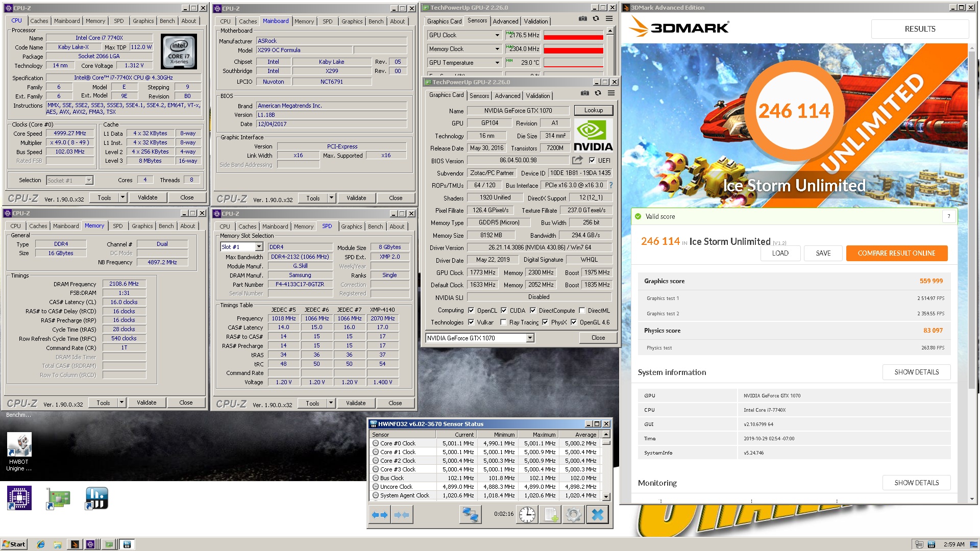Click Validate in Memory CPU-Z window
Screen dimensions: 980x551
coord(146,403)
